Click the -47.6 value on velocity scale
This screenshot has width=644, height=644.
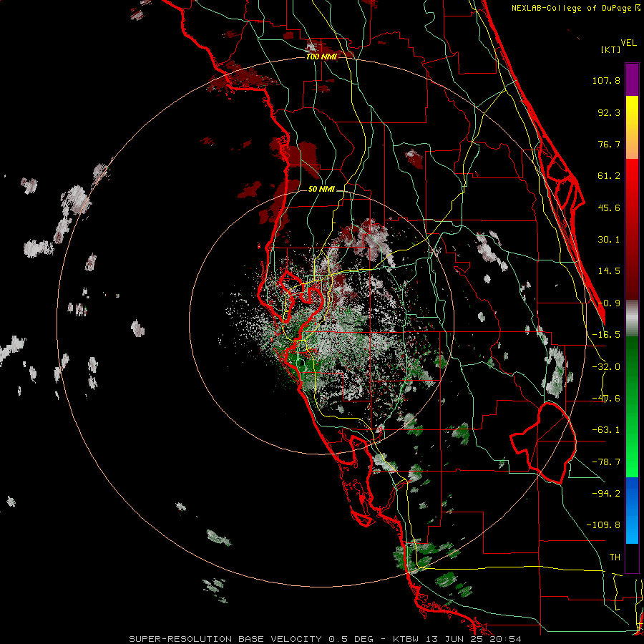click(x=606, y=399)
